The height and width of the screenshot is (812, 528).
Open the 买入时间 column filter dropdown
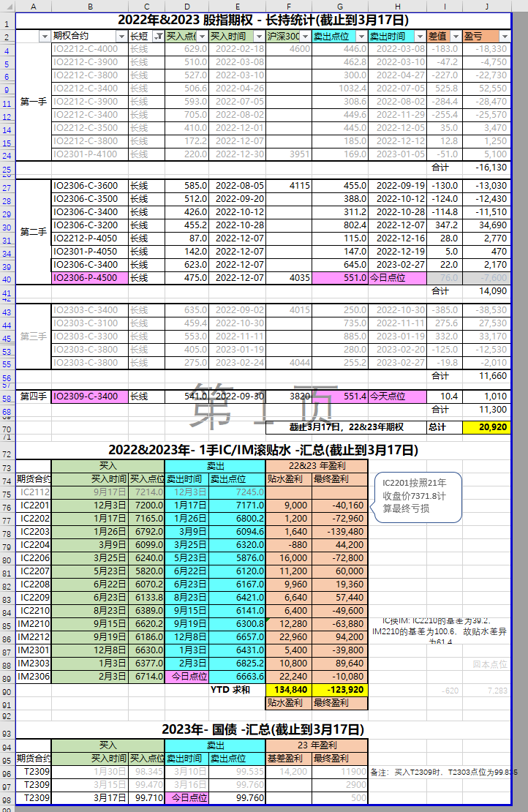click(260, 37)
